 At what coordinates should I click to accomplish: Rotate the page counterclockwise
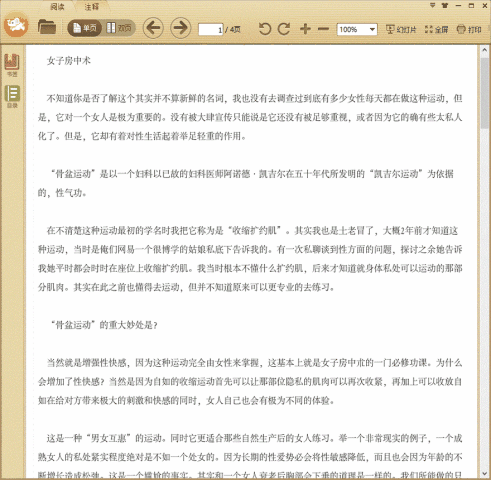click(265, 29)
